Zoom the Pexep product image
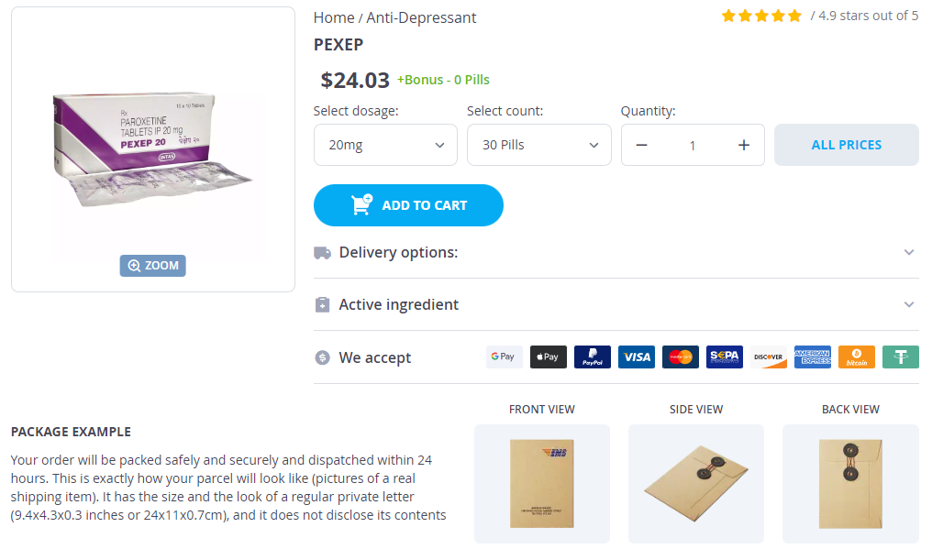Viewport: 932px width, 560px height. [153, 266]
